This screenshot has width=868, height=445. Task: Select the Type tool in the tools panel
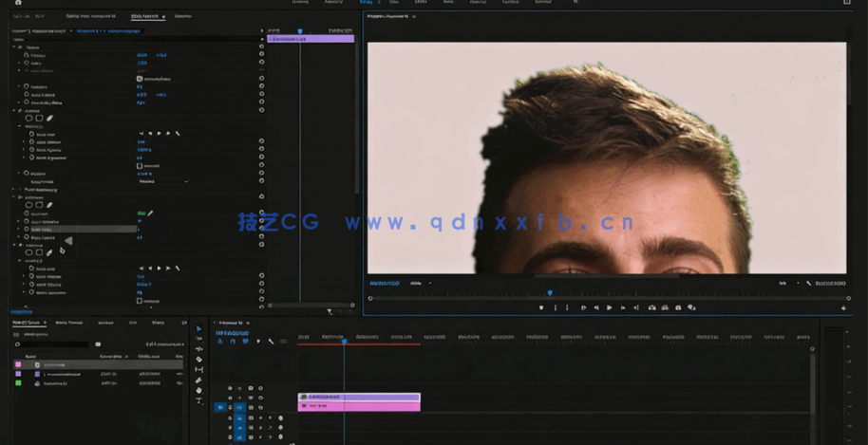coord(199,401)
